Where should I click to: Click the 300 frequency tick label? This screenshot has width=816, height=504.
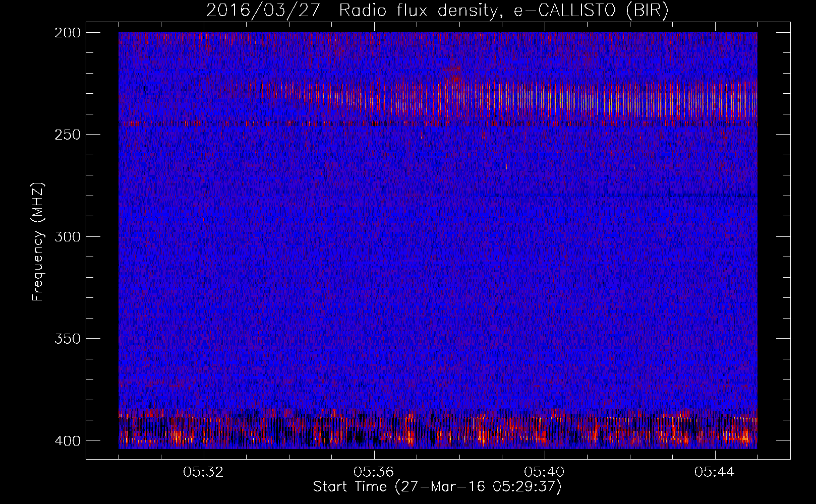(67, 237)
